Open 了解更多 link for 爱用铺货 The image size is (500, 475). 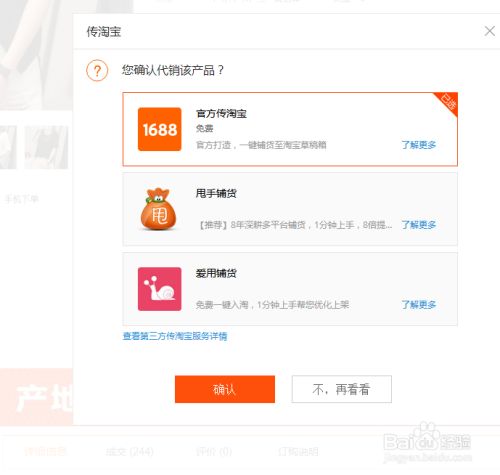pyautogui.click(x=419, y=305)
